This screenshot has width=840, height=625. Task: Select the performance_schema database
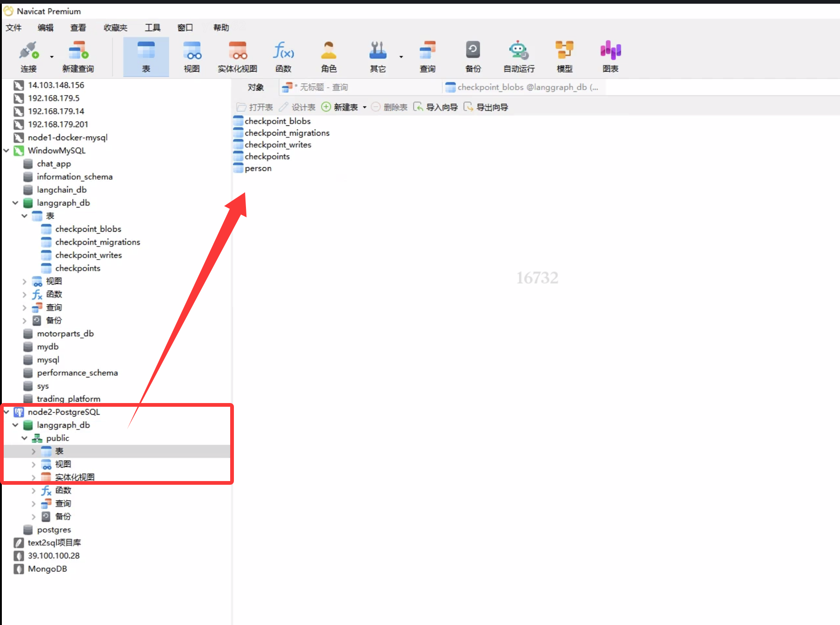coord(78,373)
